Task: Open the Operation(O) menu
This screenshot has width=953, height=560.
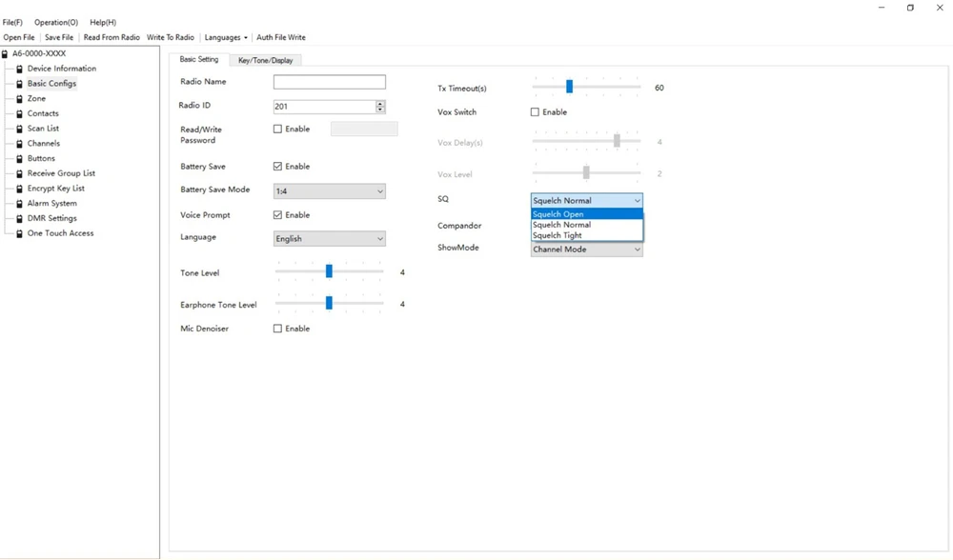Action: (56, 23)
